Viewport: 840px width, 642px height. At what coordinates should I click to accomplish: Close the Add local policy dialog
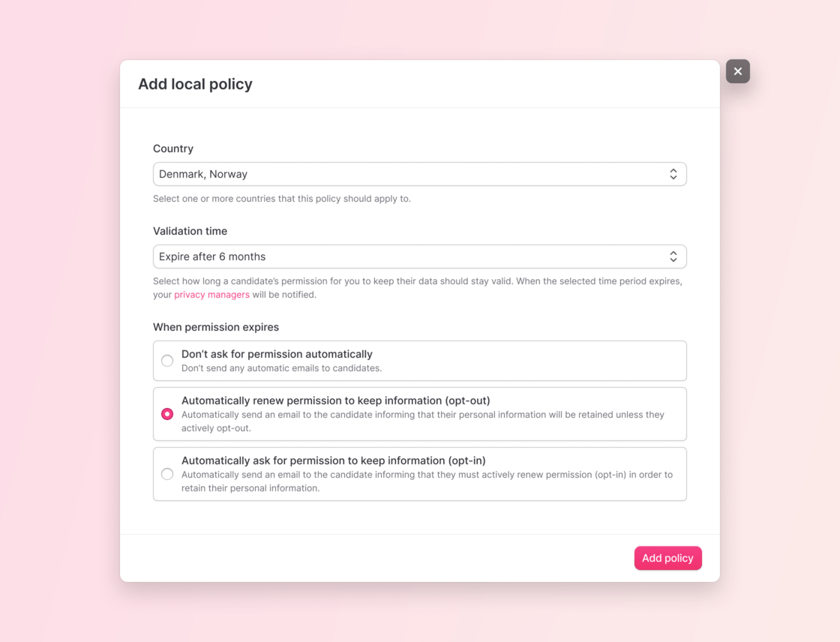click(738, 71)
